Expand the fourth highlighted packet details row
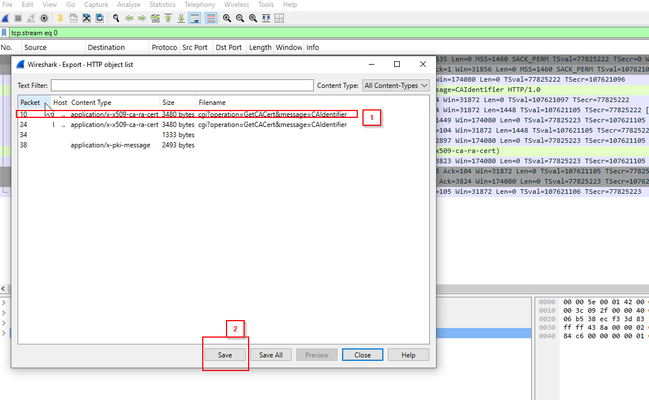The image size is (649, 400). (4, 333)
